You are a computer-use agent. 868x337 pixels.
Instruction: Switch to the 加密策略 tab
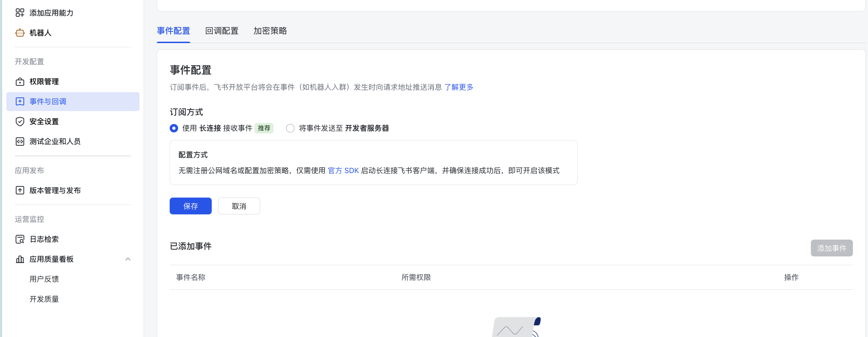click(x=270, y=31)
